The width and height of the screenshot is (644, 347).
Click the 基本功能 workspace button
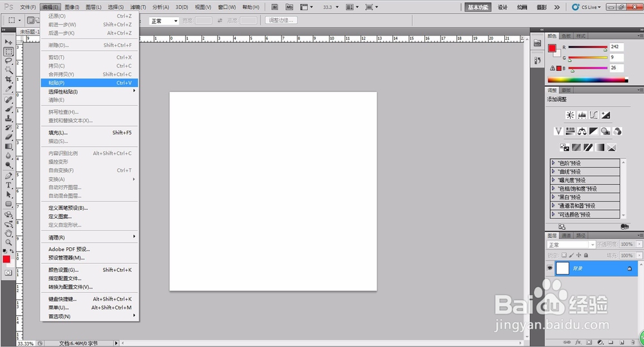(478, 7)
